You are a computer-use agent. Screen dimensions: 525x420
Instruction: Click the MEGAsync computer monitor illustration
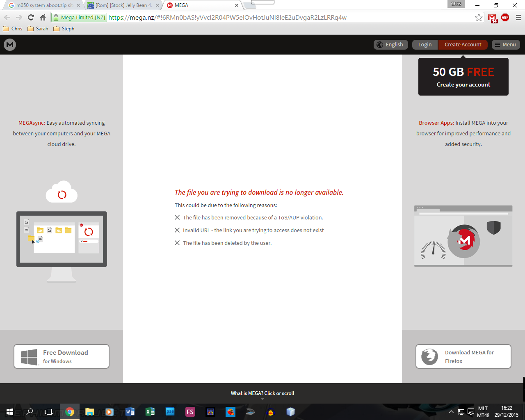coord(62,247)
